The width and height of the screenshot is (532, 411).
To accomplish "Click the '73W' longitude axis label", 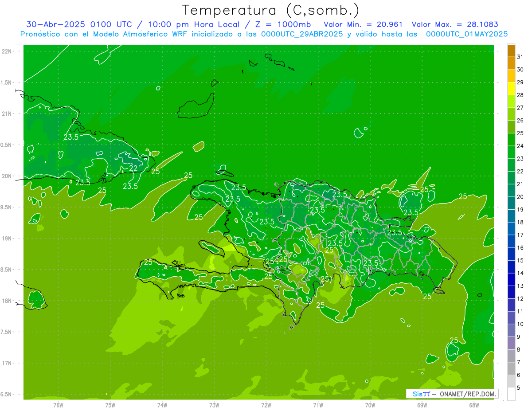I will [214, 405].
